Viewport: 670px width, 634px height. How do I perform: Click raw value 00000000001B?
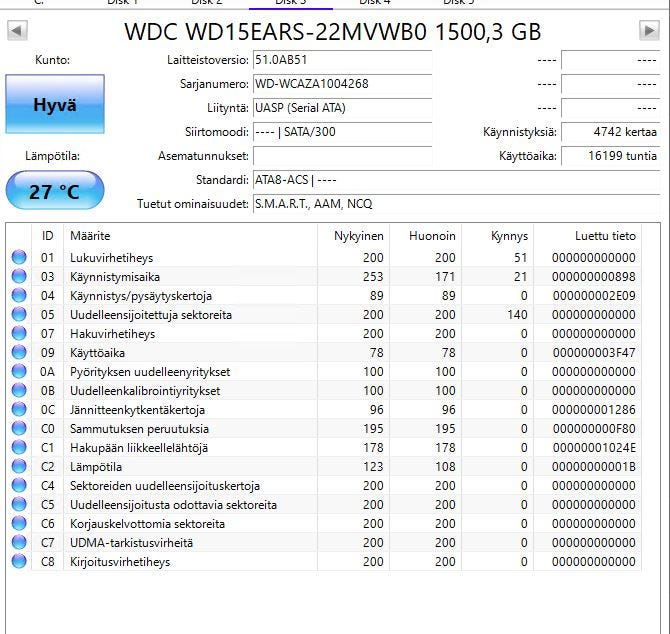click(594, 467)
